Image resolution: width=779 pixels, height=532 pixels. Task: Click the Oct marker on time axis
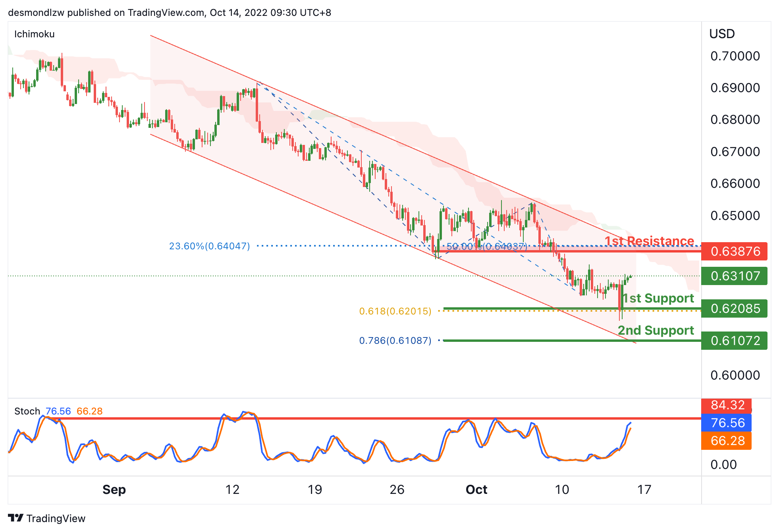(476, 490)
